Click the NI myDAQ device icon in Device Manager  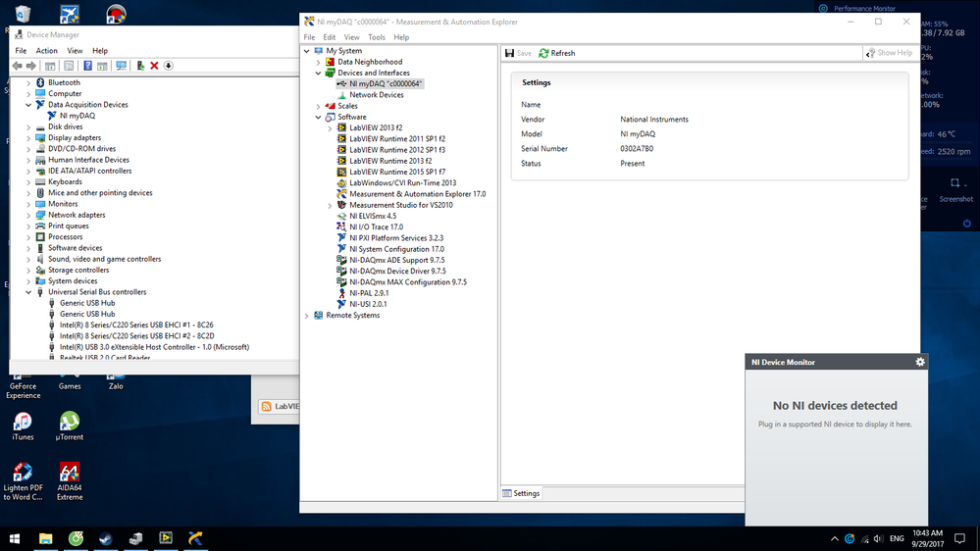pos(52,116)
